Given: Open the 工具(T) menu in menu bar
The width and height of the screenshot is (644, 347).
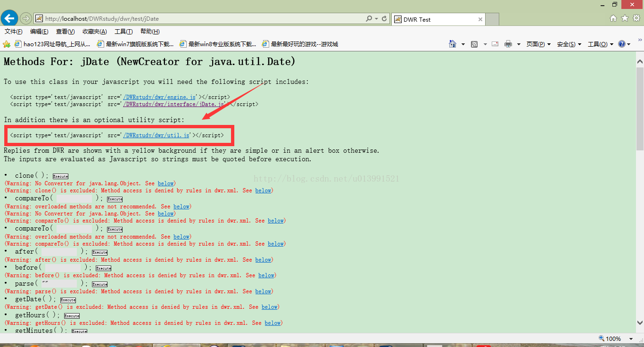Looking at the screenshot, I should pyautogui.click(x=124, y=32).
